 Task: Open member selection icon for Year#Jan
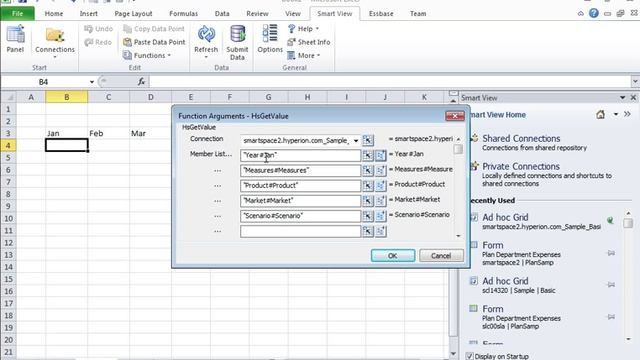tap(380, 155)
